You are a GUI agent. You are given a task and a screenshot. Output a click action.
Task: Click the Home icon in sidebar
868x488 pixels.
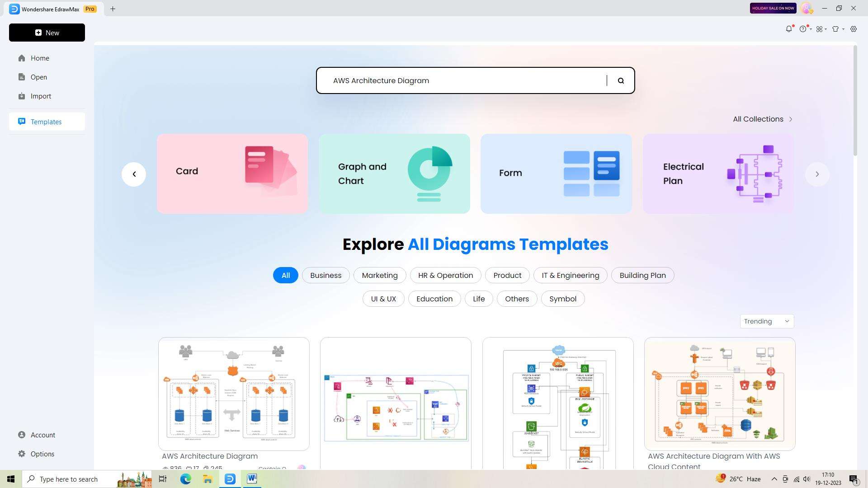(22, 58)
